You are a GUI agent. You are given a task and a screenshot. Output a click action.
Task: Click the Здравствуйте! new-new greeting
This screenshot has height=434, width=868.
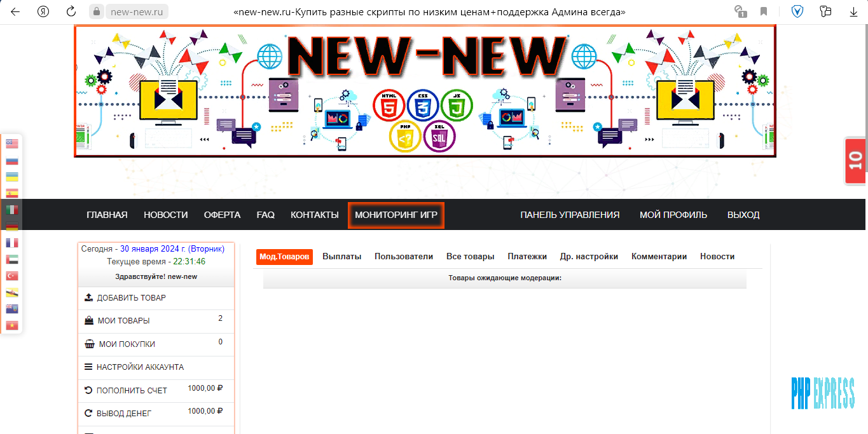tap(156, 276)
